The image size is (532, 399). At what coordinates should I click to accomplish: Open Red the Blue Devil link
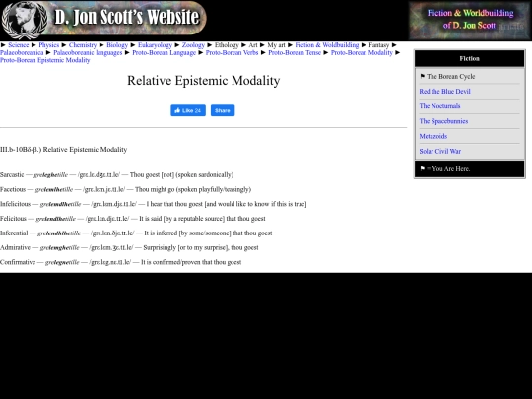444,92
